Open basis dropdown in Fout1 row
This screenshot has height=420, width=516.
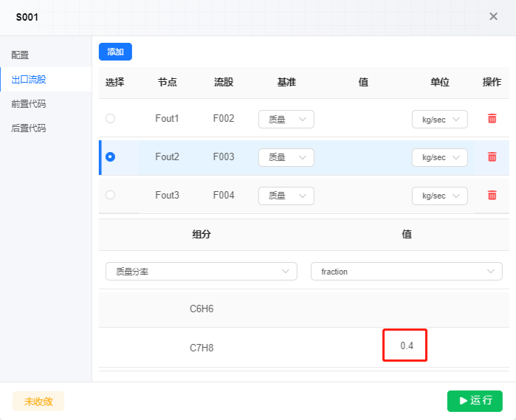click(286, 119)
